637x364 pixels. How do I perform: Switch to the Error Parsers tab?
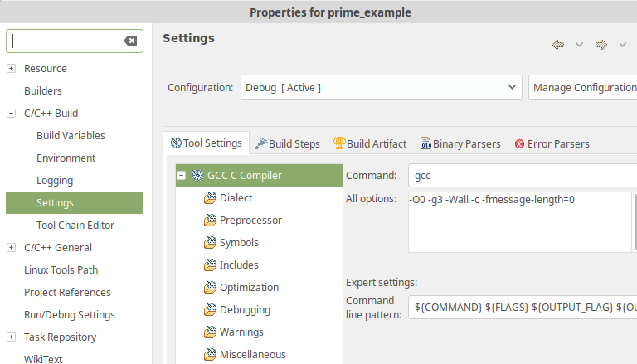(552, 143)
